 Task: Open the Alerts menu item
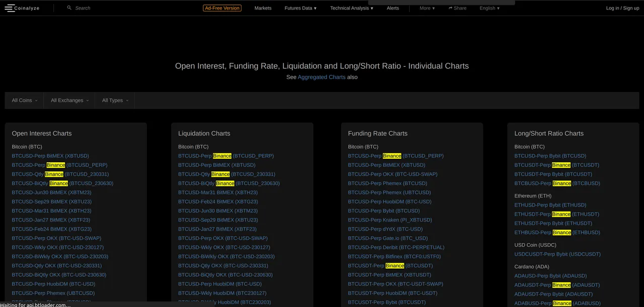pos(393,8)
